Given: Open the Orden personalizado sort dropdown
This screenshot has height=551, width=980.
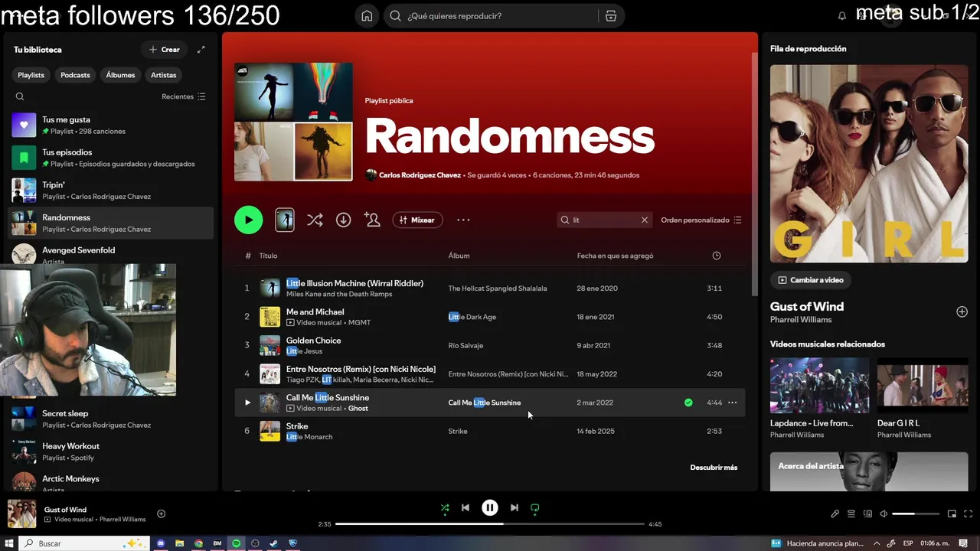Looking at the screenshot, I should [701, 220].
